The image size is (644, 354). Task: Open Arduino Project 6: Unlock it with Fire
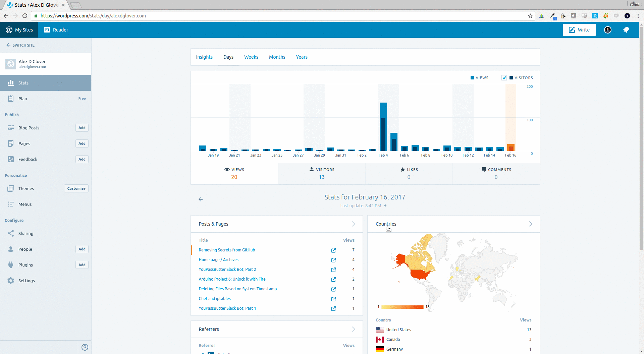(232, 279)
